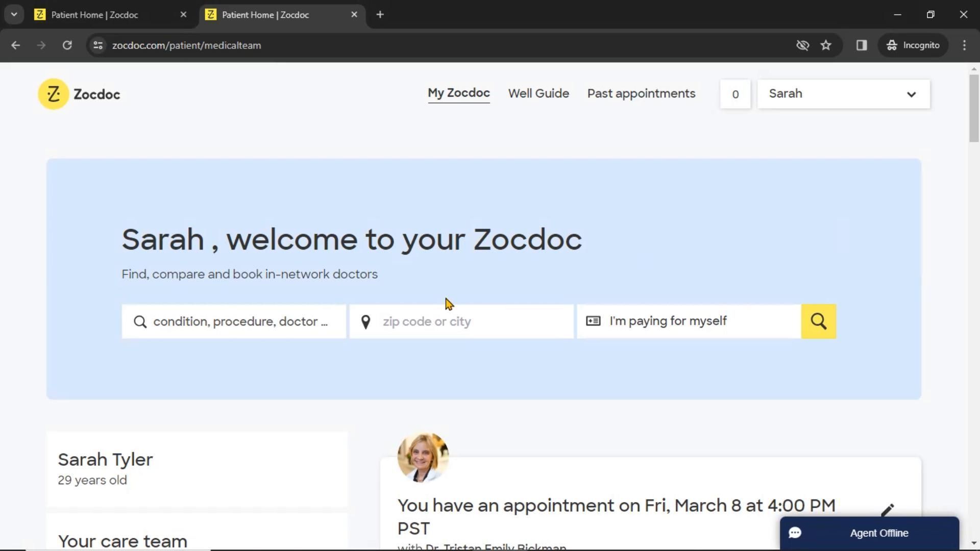Image resolution: width=980 pixels, height=551 pixels.
Task: Click the Zocdoc logo icon
Action: 53,94
